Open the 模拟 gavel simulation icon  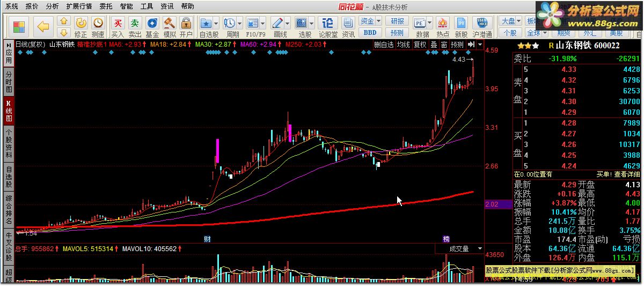[169, 23]
